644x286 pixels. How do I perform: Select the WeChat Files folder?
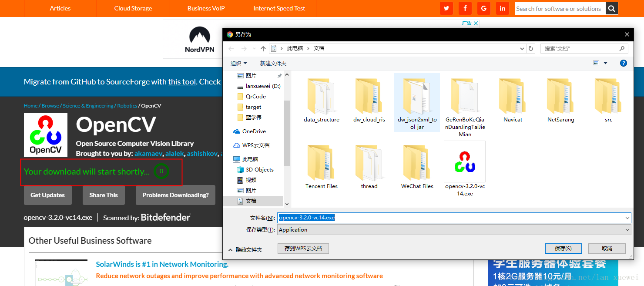[x=417, y=168]
